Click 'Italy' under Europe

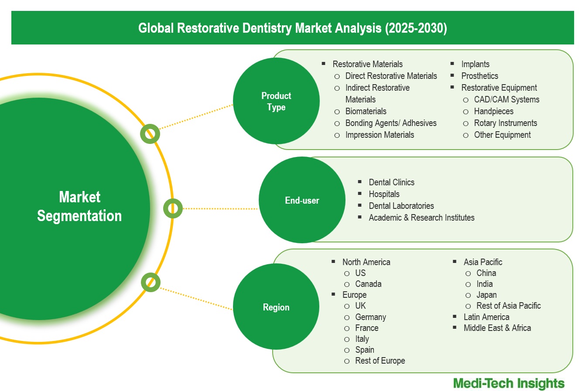pyautogui.click(x=362, y=339)
